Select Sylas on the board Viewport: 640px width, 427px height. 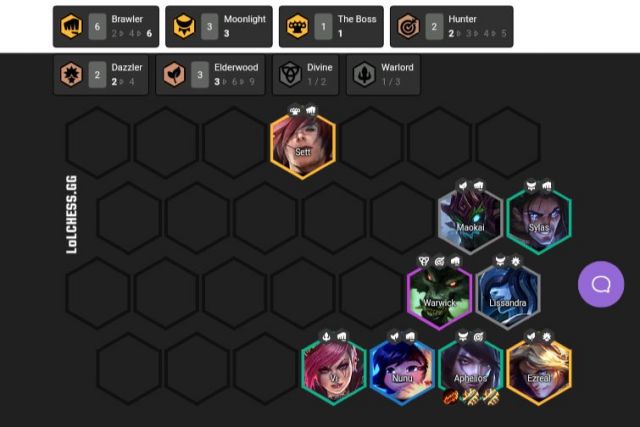click(539, 221)
